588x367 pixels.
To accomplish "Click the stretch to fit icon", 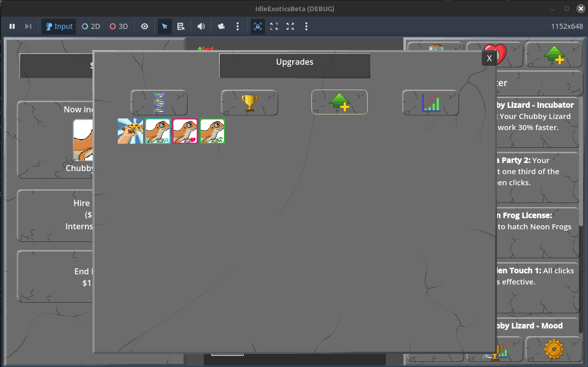I will pyautogui.click(x=290, y=26).
